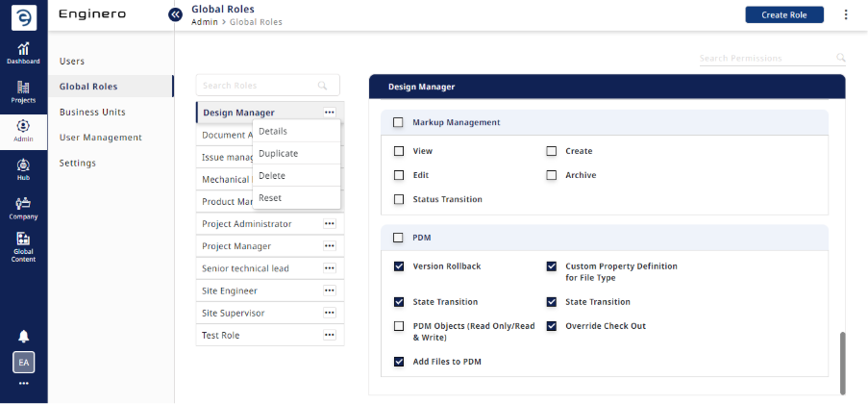Open notifications bell icon
The width and height of the screenshot is (868, 404).
click(x=23, y=336)
